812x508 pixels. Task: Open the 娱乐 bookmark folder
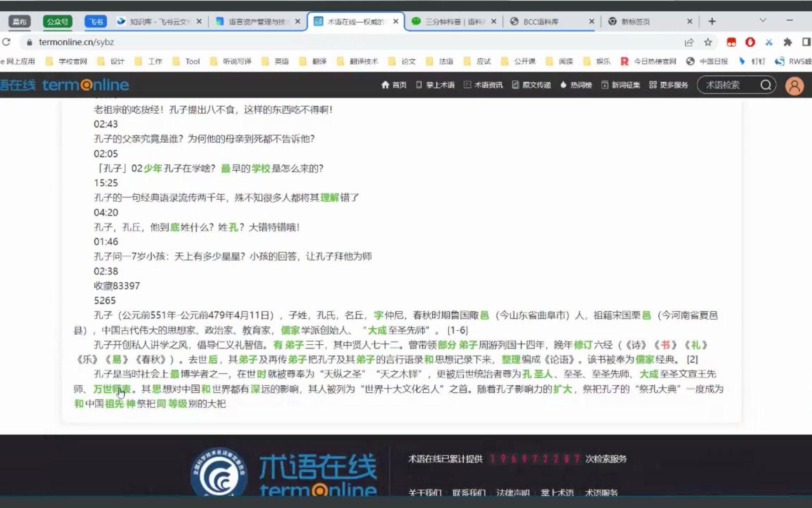click(x=597, y=62)
